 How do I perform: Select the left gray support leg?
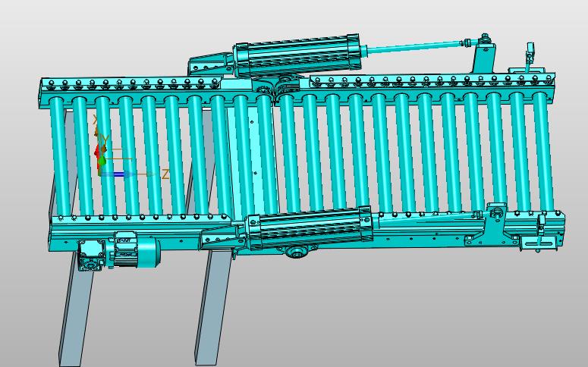pyautogui.click(x=77, y=309)
